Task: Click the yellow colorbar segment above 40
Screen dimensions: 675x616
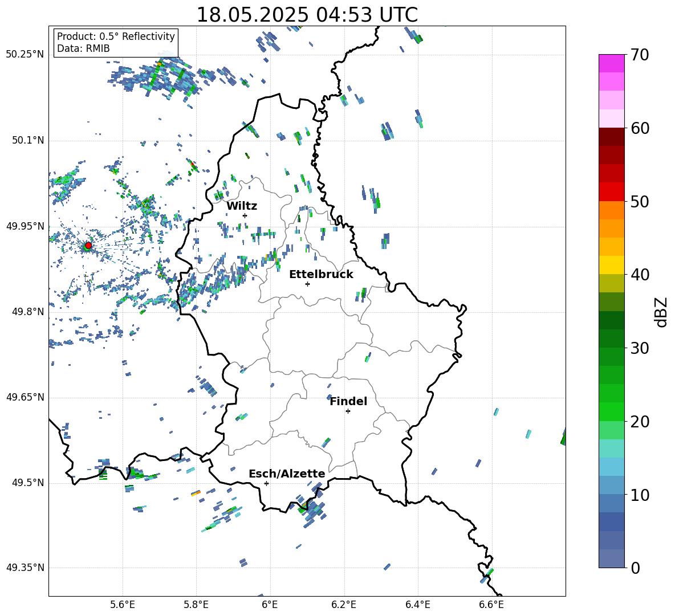Action: (612, 265)
